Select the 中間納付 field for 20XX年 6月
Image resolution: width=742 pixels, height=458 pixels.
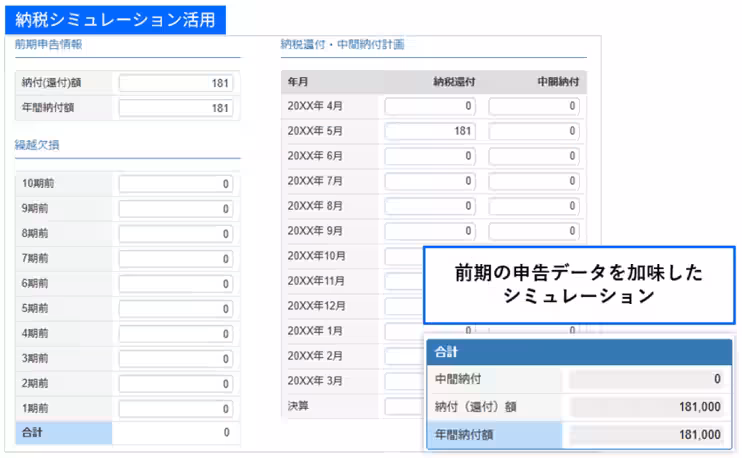pos(534,156)
